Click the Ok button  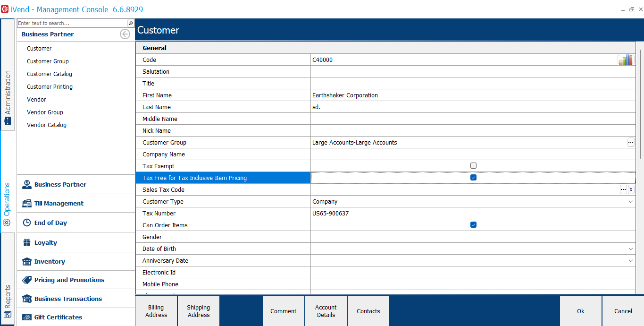click(581, 311)
